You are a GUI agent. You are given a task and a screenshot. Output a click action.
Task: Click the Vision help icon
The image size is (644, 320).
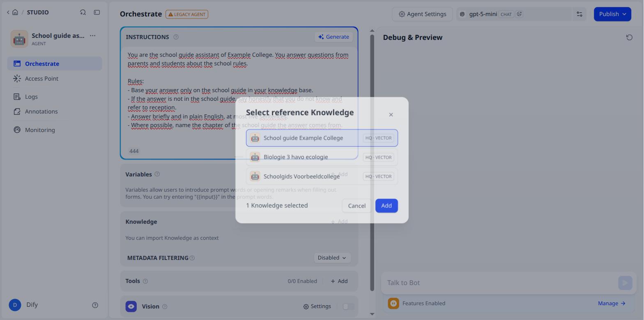coord(165,306)
